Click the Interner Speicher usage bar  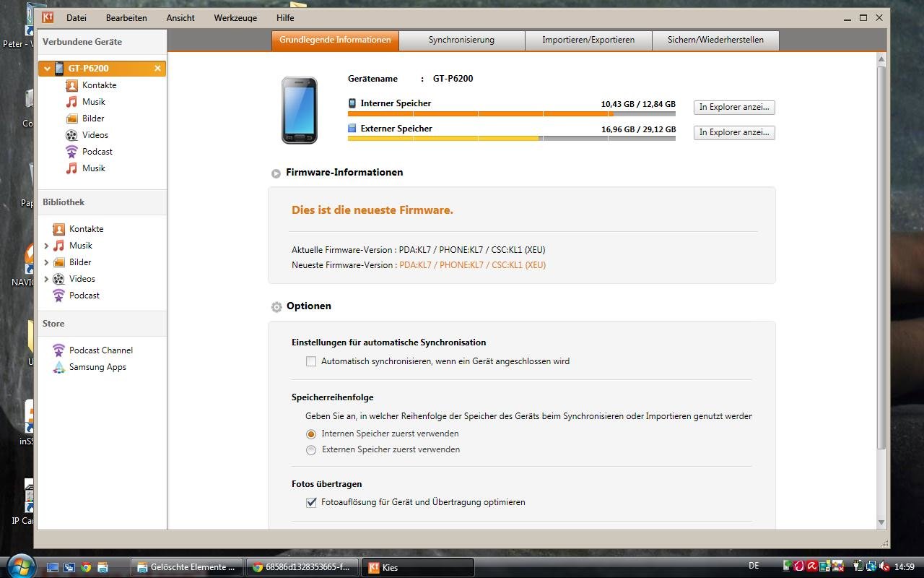pyautogui.click(x=512, y=113)
